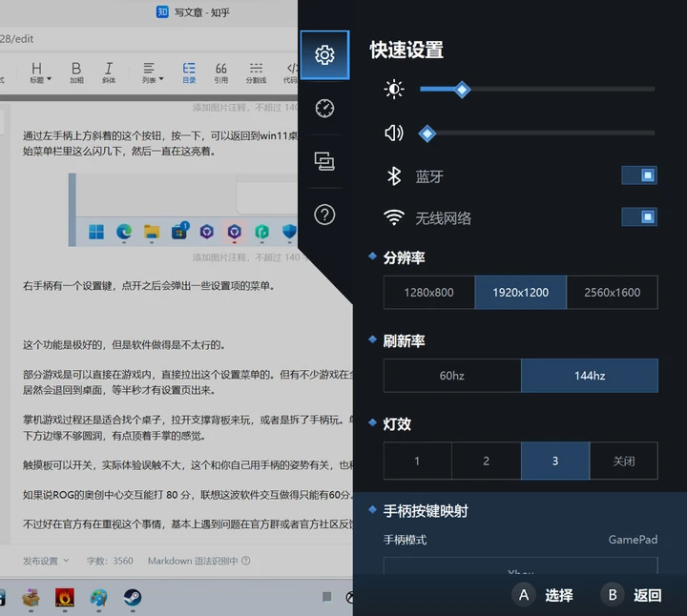Click the Bluetooth symbol icon
This screenshot has height=616, width=687.
click(394, 176)
